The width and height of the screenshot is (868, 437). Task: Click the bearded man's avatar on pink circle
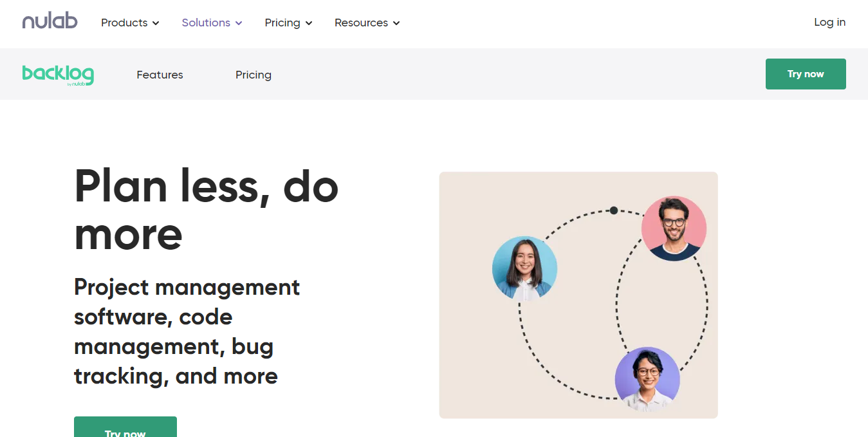[x=674, y=228]
